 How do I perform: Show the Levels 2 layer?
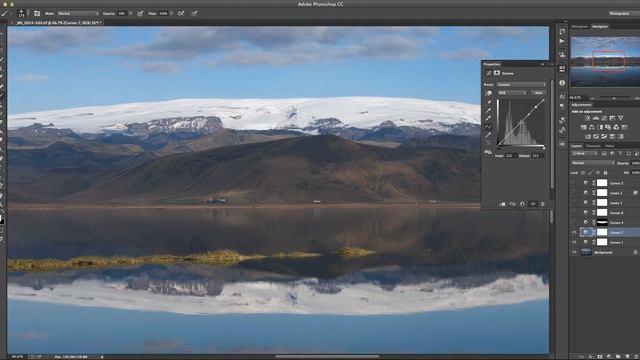tap(574, 193)
